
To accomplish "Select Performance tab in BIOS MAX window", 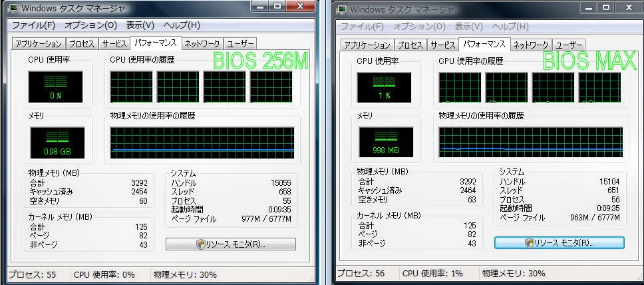I will click(484, 44).
